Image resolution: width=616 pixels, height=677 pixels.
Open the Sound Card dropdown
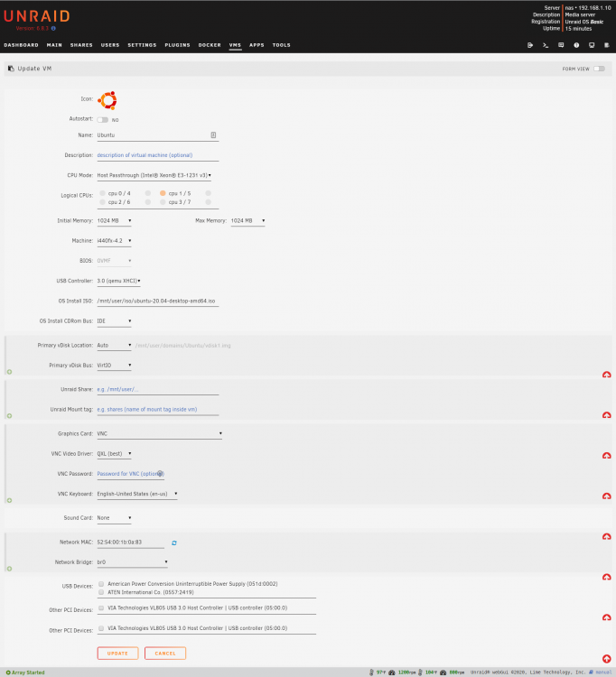pos(114,518)
